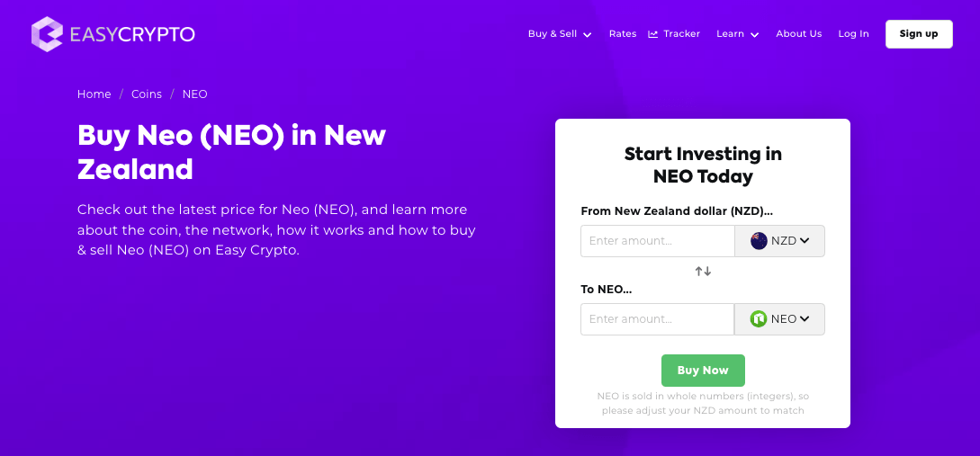Click the New Zealand flag icon
Screen dimensions: 980x456
coord(759,241)
